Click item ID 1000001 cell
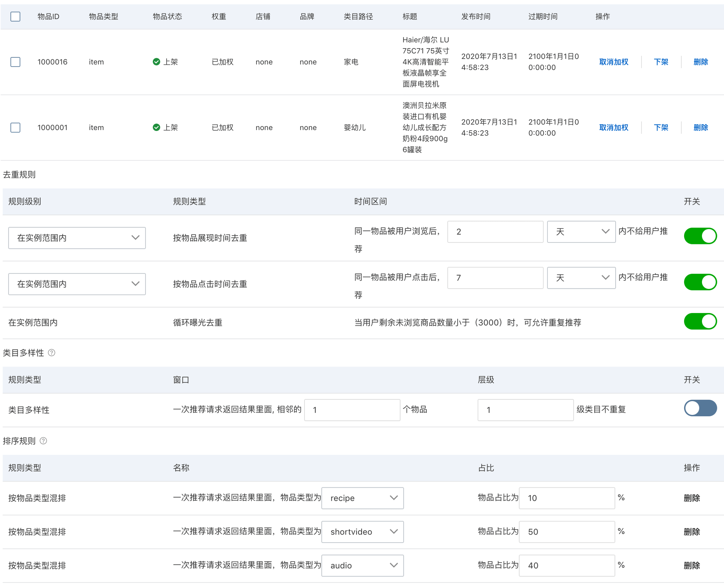 tap(52, 127)
